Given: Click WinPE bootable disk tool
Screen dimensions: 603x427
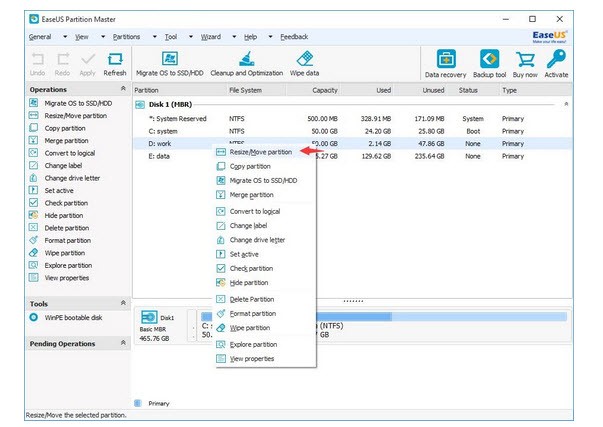Looking at the screenshot, I should tap(66, 318).
